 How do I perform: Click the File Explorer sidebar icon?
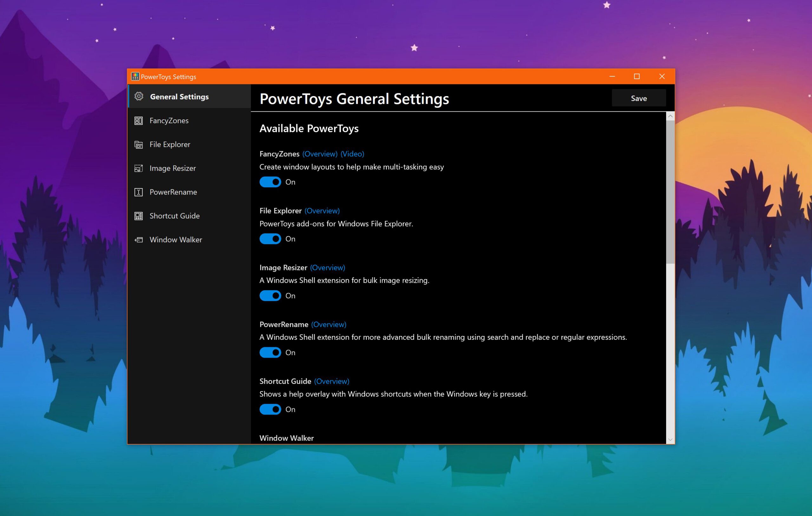139,144
